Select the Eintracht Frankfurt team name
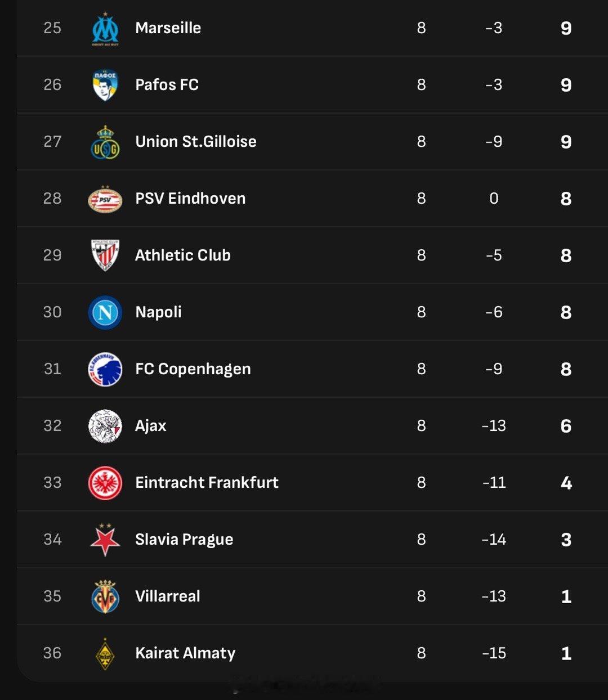This screenshot has height=700, width=608. (207, 483)
